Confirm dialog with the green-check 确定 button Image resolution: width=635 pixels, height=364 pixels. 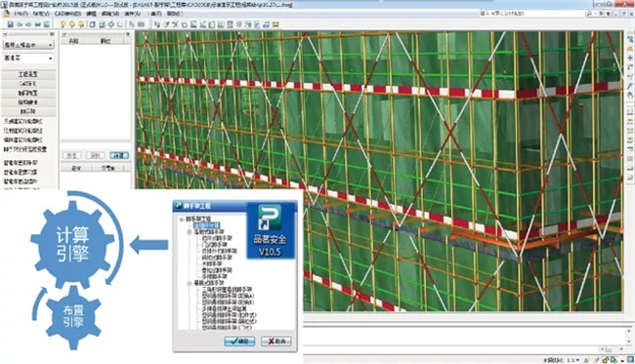coord(239,341)
